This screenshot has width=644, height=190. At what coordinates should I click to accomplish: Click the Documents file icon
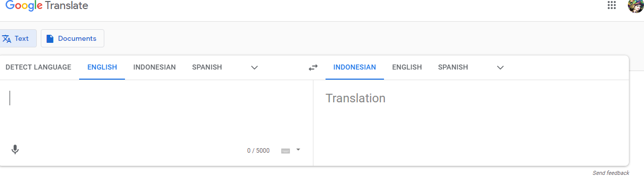coord(50,39)
